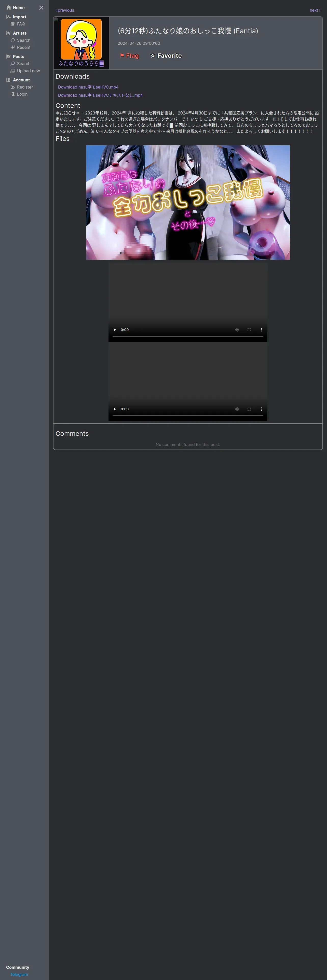Seek on second video progress bar
This screenshot has height=980, width=327.
tap(188, 416)
